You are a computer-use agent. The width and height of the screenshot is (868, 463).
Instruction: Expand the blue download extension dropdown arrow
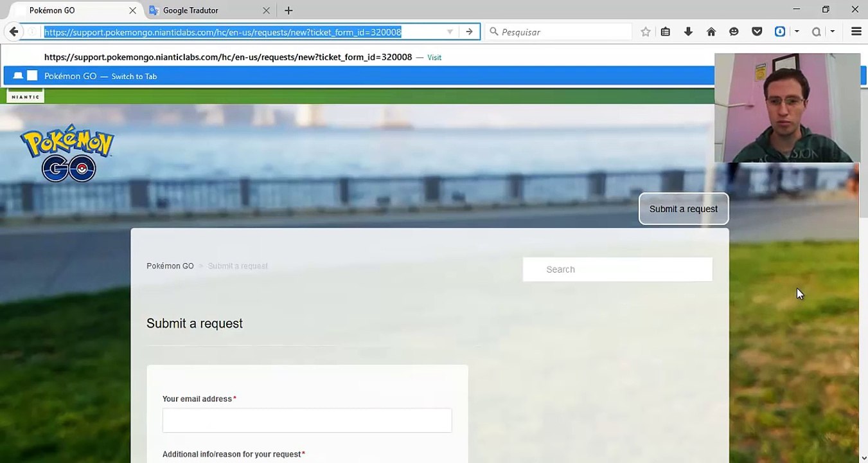[x=797, y=32]
